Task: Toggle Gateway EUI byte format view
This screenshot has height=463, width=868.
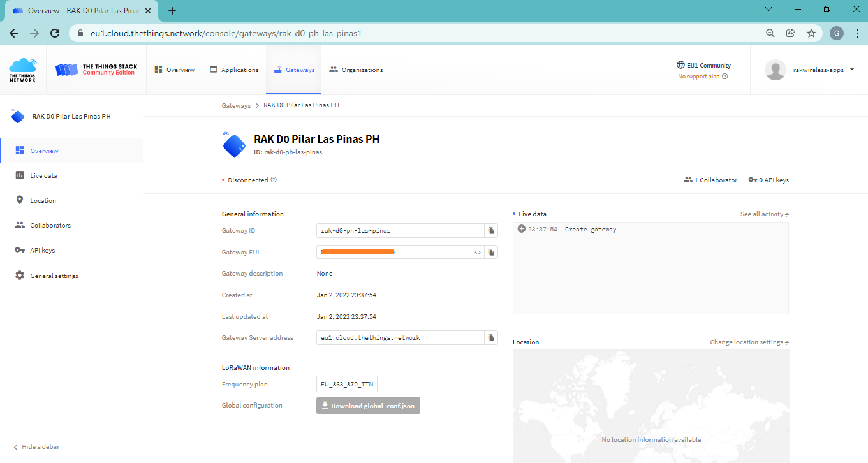Action: [478, 253]
